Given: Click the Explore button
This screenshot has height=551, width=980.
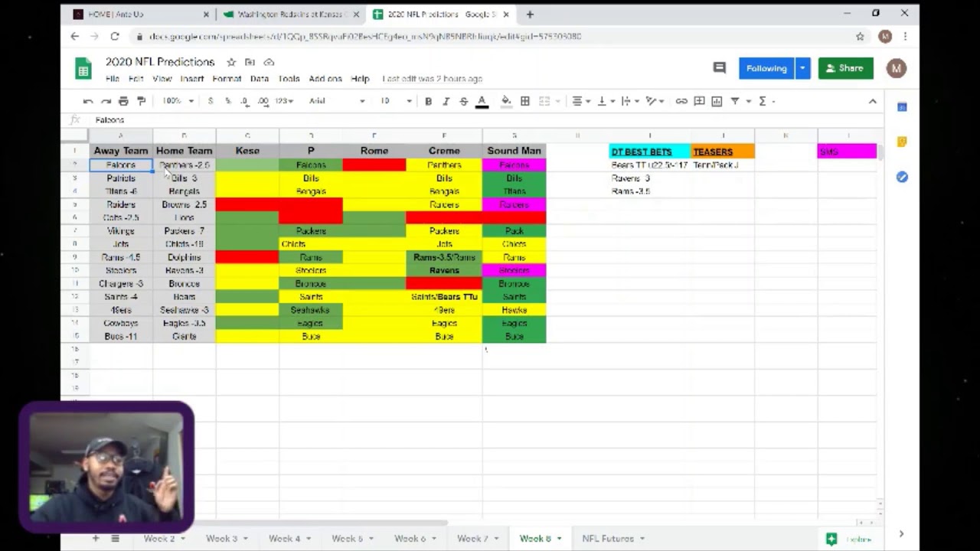Looking at the screenshot, I should (851, 539).
